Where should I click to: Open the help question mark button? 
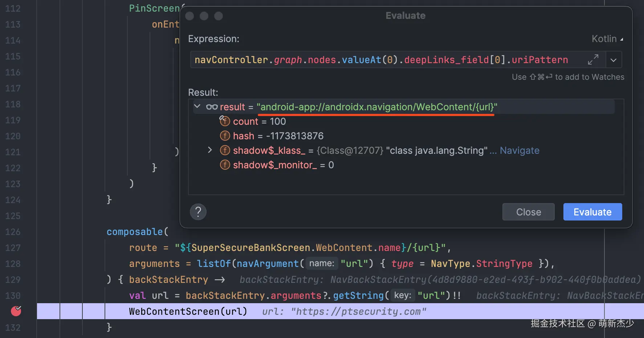(198, 212)
